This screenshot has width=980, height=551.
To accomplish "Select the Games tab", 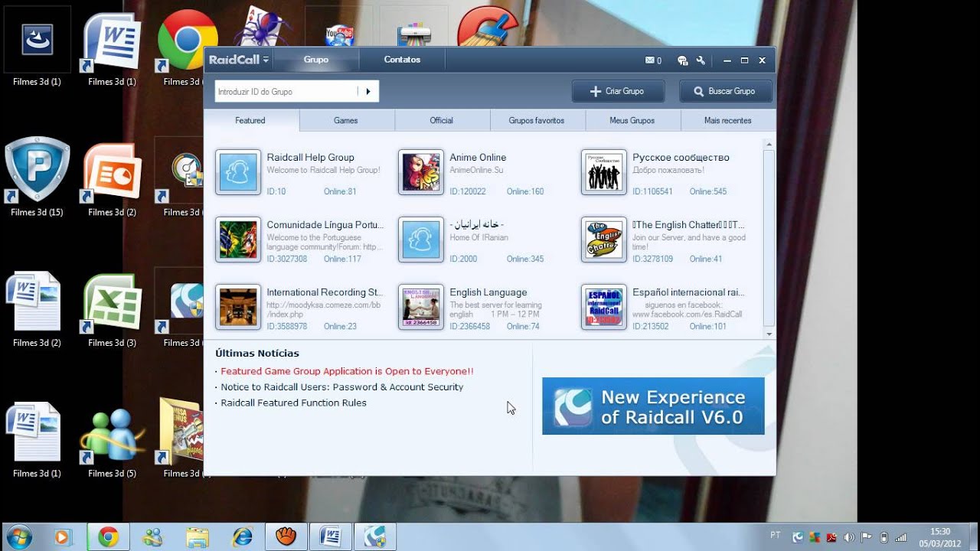I will coord(346,120).
